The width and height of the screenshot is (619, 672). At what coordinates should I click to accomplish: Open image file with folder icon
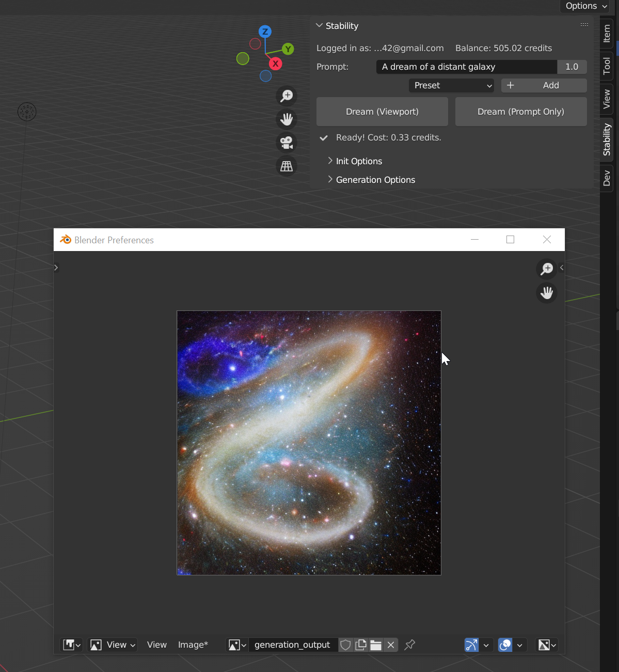coord(376,645)
